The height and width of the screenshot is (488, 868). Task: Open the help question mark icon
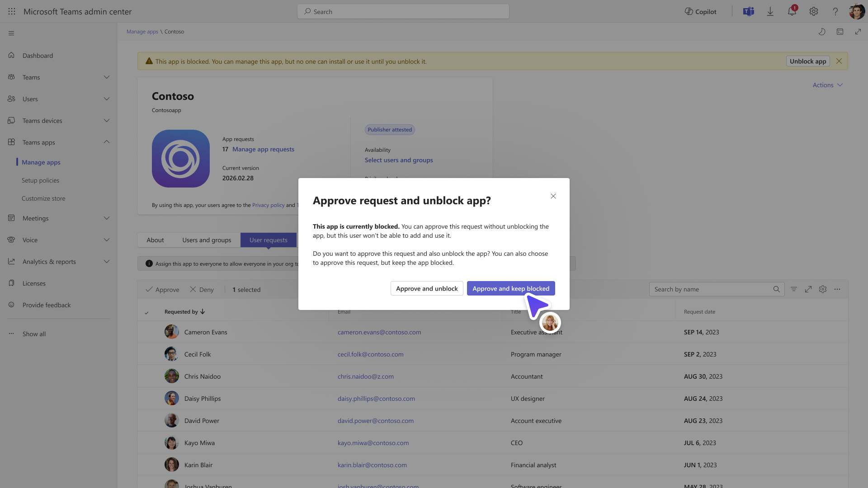pos(835,12)
